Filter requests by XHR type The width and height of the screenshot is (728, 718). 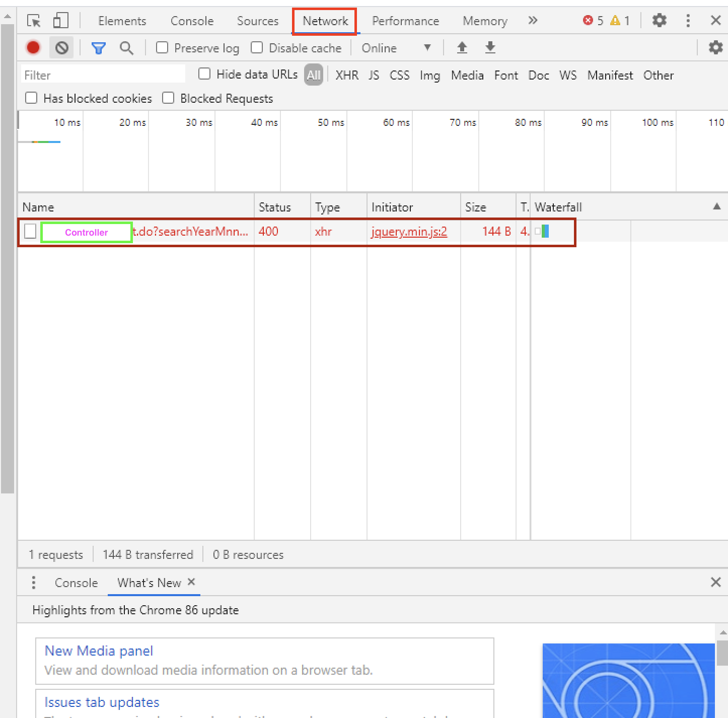[347, 76]
